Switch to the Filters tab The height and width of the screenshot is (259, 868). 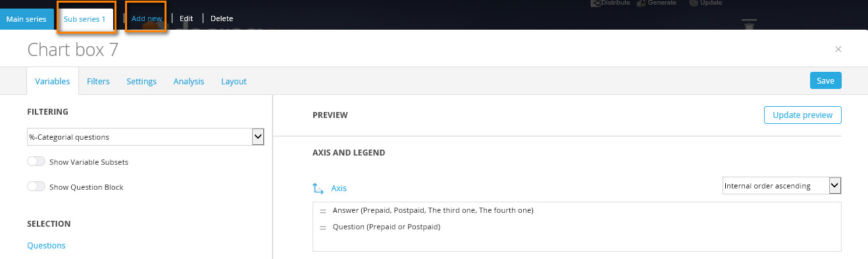point(98,82)
